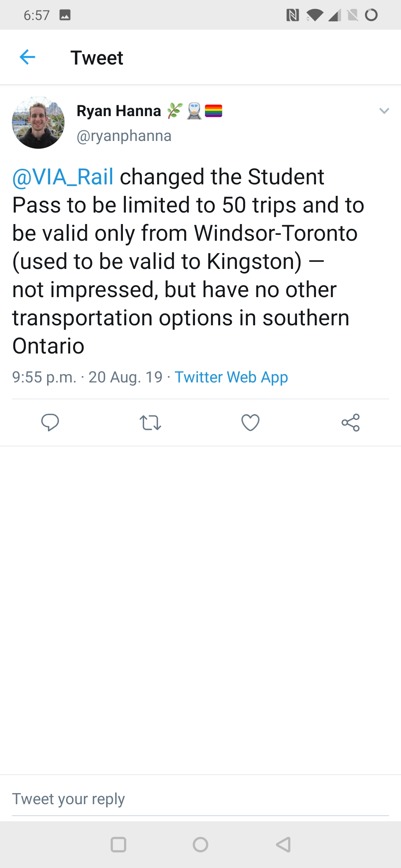Like the tweet with heart icon

click(x=250, y=423)
